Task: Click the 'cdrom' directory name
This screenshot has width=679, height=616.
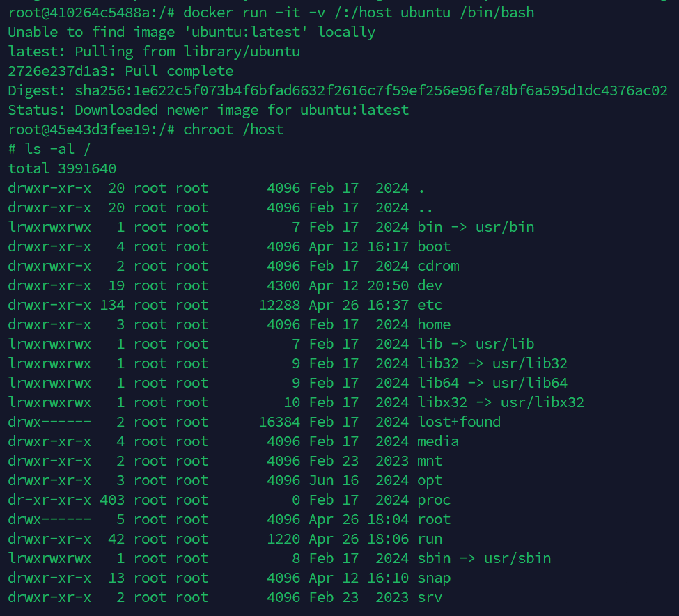Action: [438, 266]
